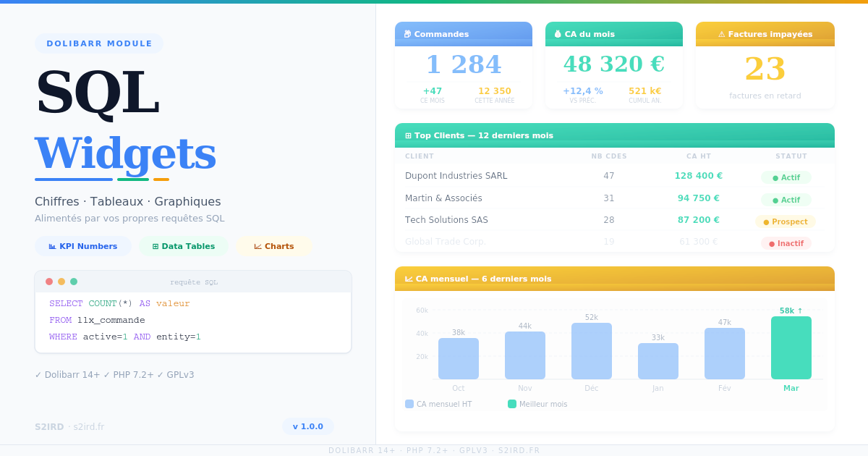Click the CA du mois money icon

558,34
